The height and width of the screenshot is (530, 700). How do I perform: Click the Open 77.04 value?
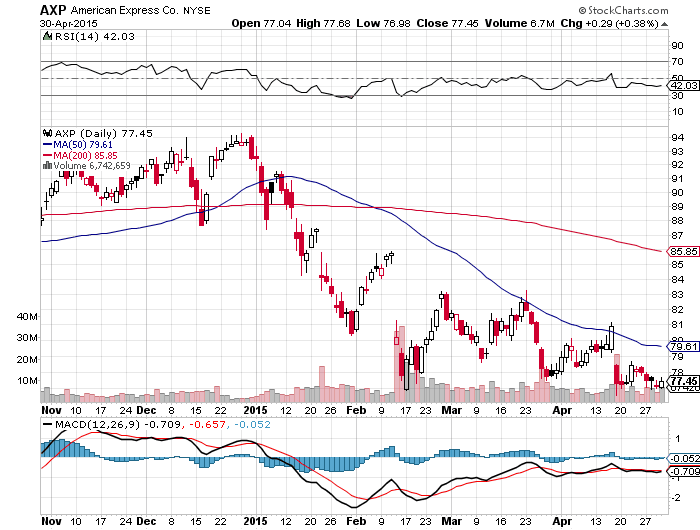(261, 23)
